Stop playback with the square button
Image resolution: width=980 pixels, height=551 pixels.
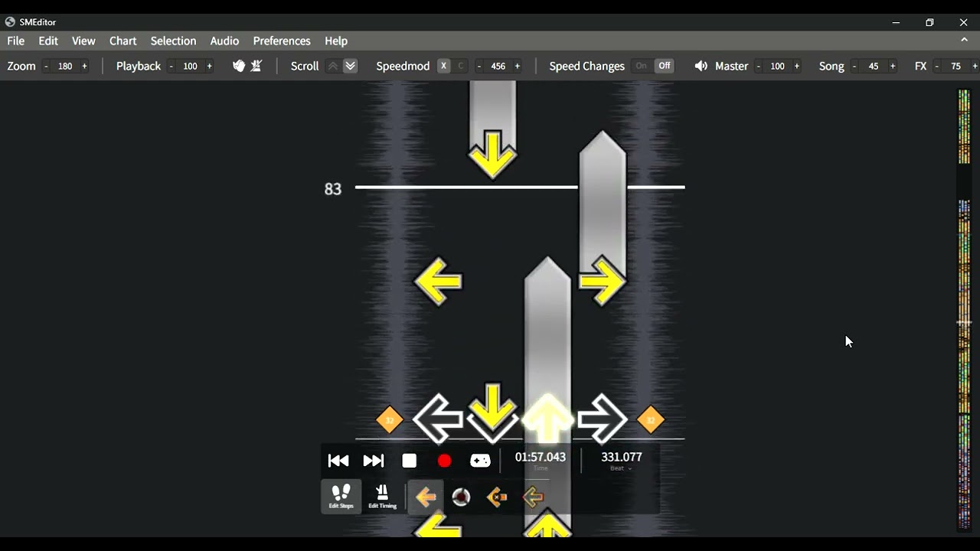(x=409, y=461)
